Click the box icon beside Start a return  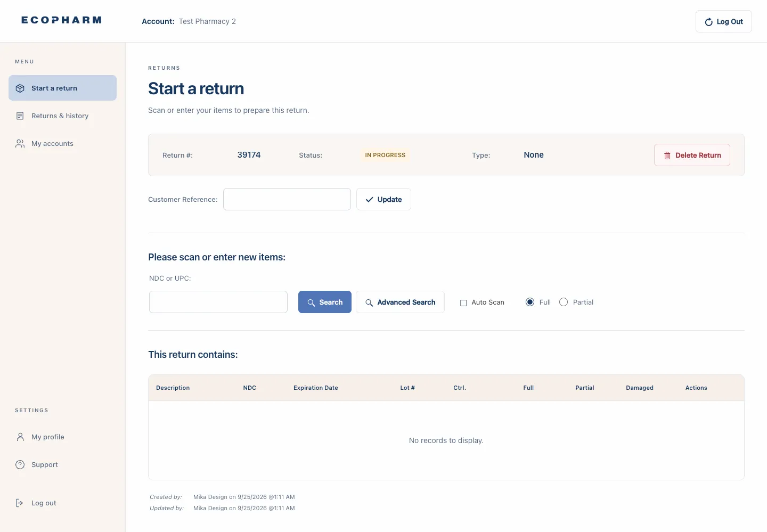click(20, 88)
